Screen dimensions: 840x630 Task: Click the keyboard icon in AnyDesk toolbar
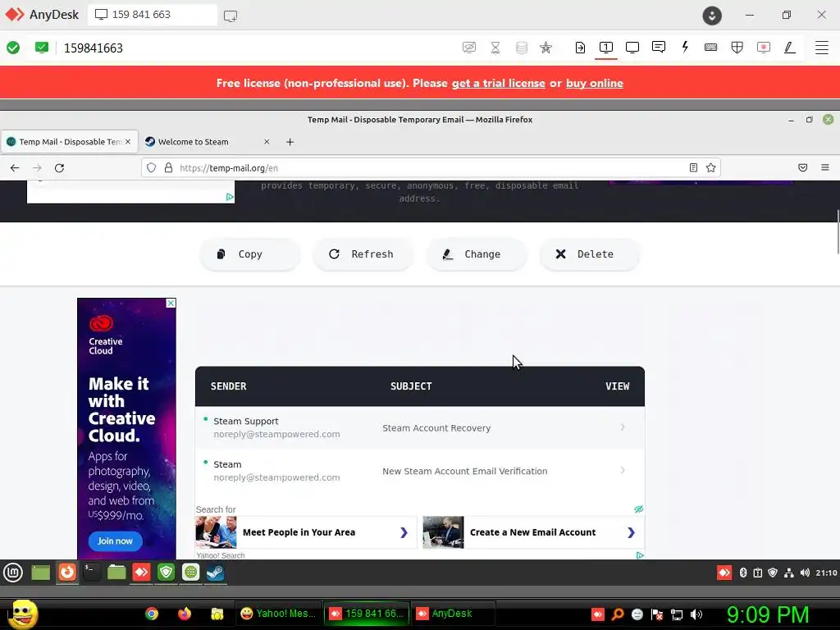[x=711, y=48]
